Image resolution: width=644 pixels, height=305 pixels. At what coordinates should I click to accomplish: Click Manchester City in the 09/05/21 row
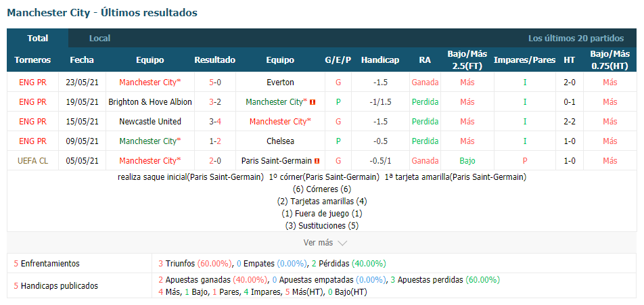point(150,141)
